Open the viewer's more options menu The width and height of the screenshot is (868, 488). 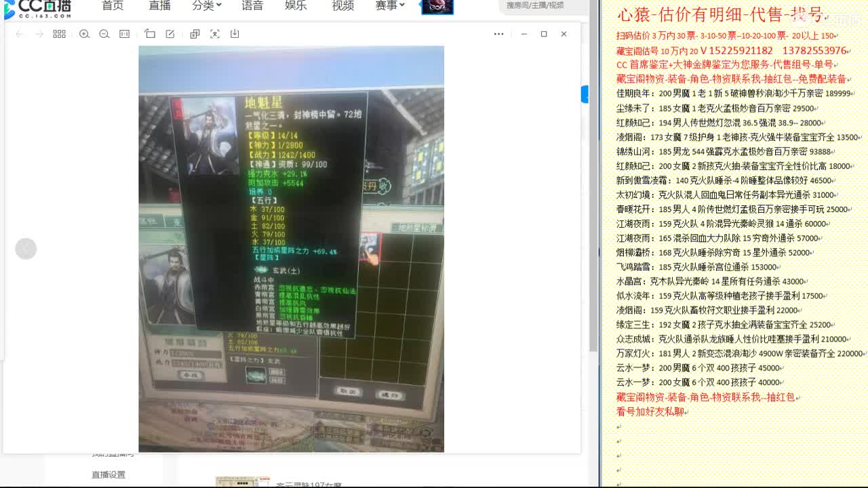click(498, 34)
